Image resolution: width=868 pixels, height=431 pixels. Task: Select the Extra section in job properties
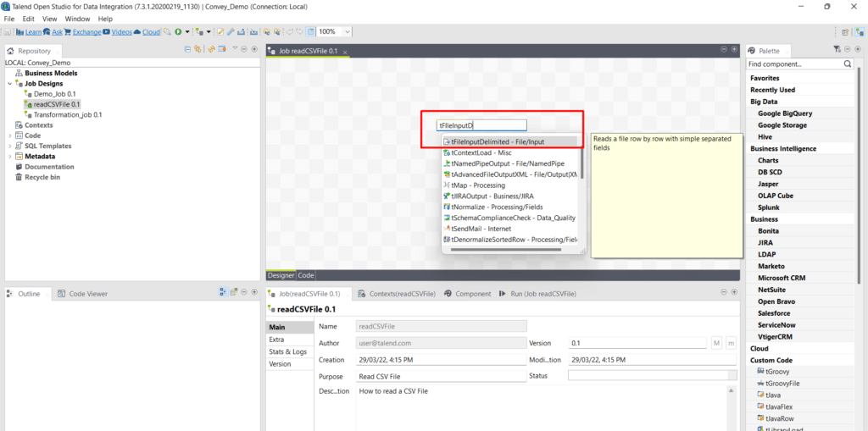290,340
